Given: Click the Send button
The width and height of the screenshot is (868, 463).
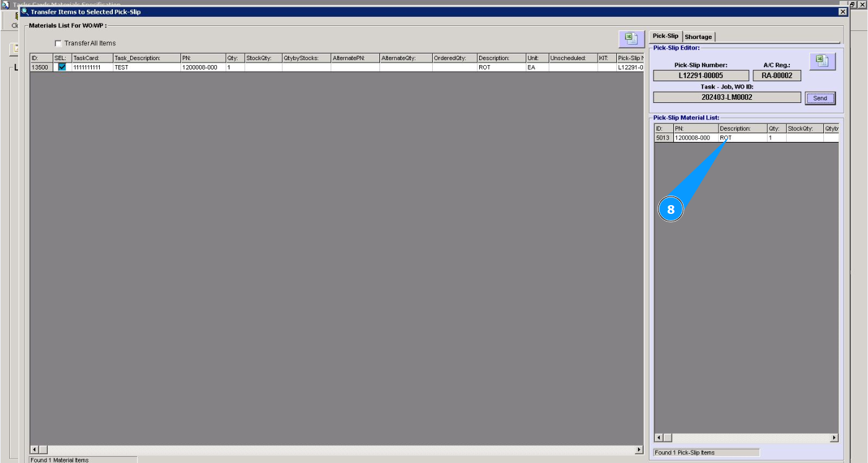Looking at the screenshot, I should point(820,98).
